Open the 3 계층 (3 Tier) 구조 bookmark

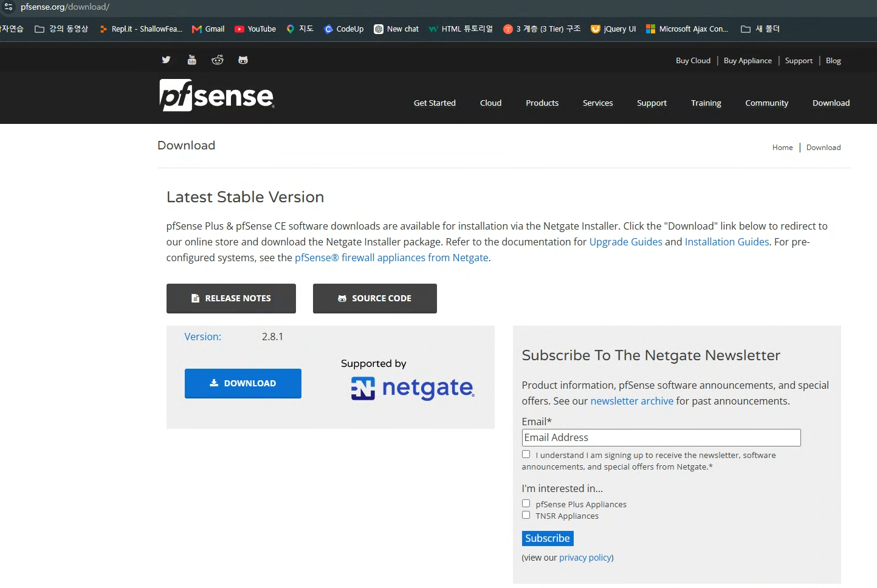(x=542, y=29)
